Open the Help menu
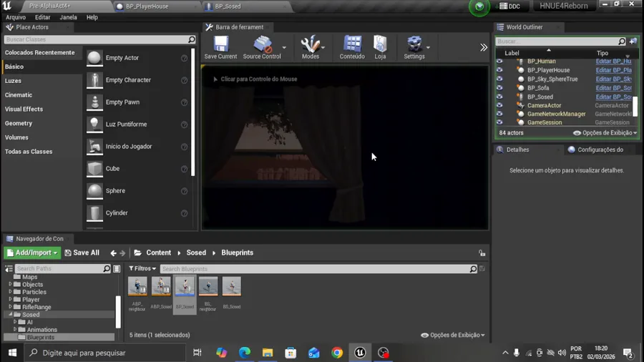The image size is (644, 362). [92, 17]
